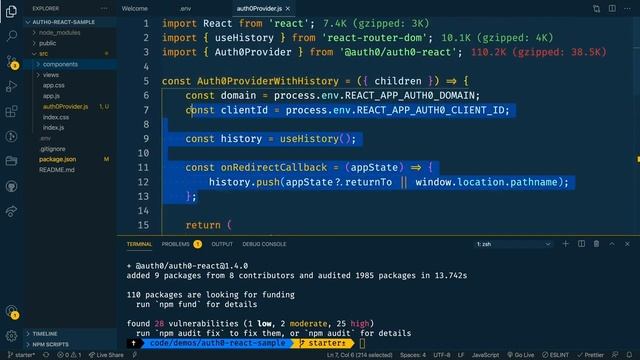640x360 pixels.
Task: Close the terminal panel
Action: (627, 244)
